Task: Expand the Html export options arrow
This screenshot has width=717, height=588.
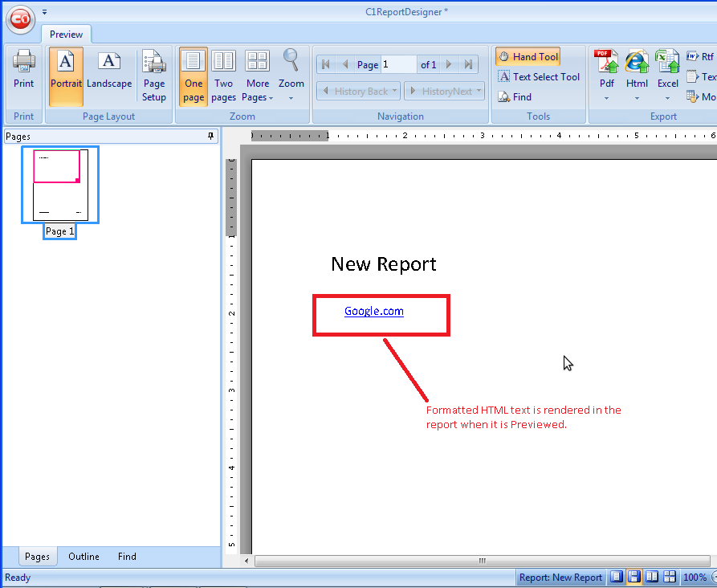Action: pyautogui.click(x=637, y=98)
